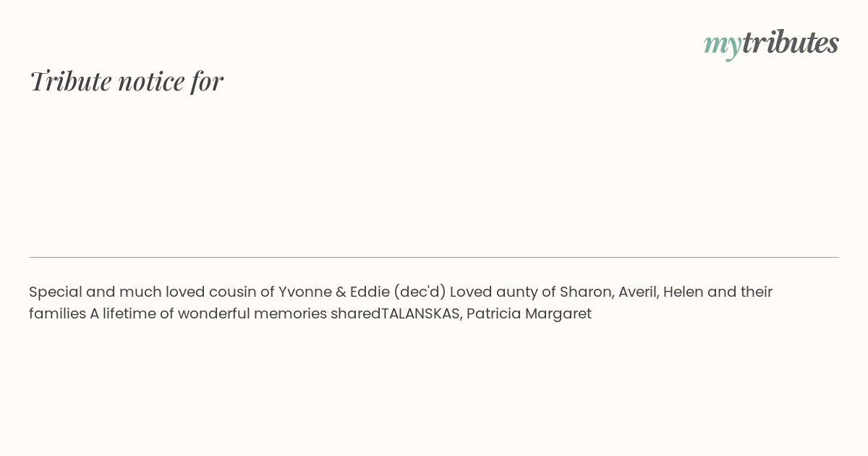Click the "(dec'd)" text
Viewport: 868px width, 456px height.
tap(420, 292)
